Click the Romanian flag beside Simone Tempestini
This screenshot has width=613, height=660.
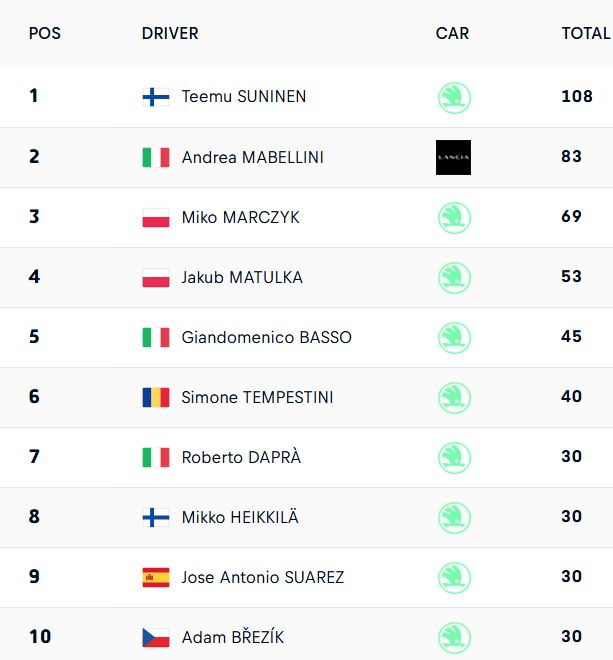pyautogui.click(x=156, y=397)
